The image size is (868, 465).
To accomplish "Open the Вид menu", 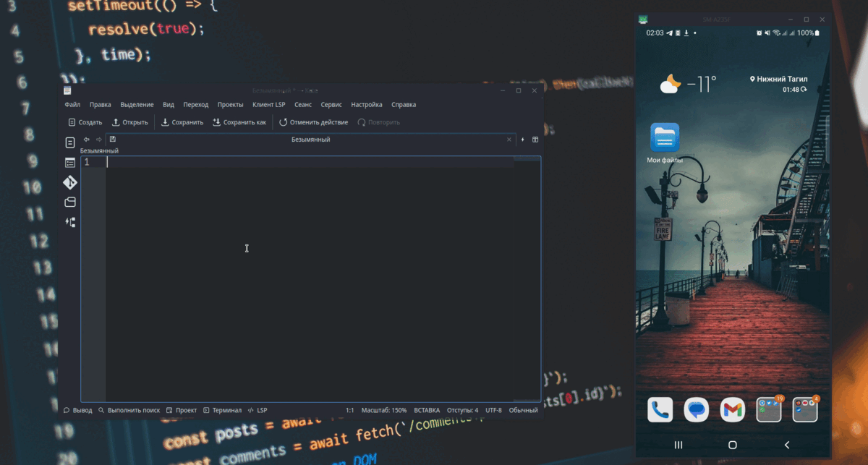I will coord(169,105).
